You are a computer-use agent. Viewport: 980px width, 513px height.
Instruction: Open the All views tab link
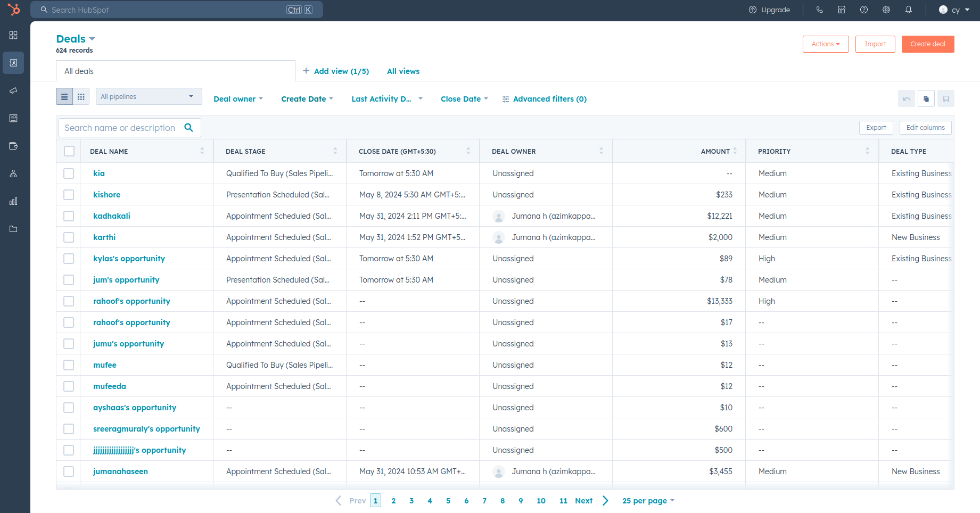(403, 71)
